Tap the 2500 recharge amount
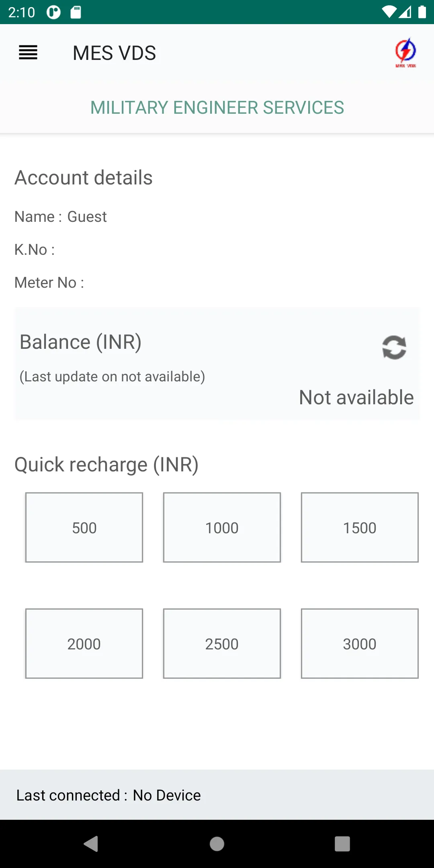 222,643
